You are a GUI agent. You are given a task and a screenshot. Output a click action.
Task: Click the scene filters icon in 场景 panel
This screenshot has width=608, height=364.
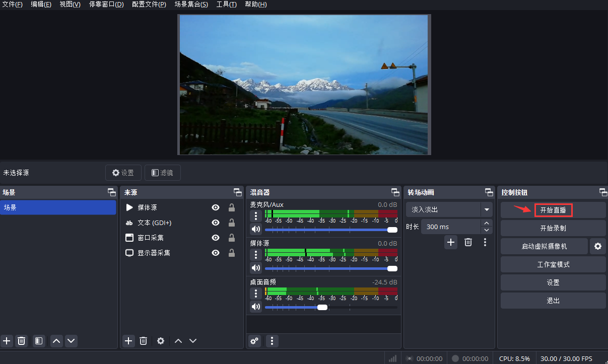pyautogui.click(x=39, y=341)
